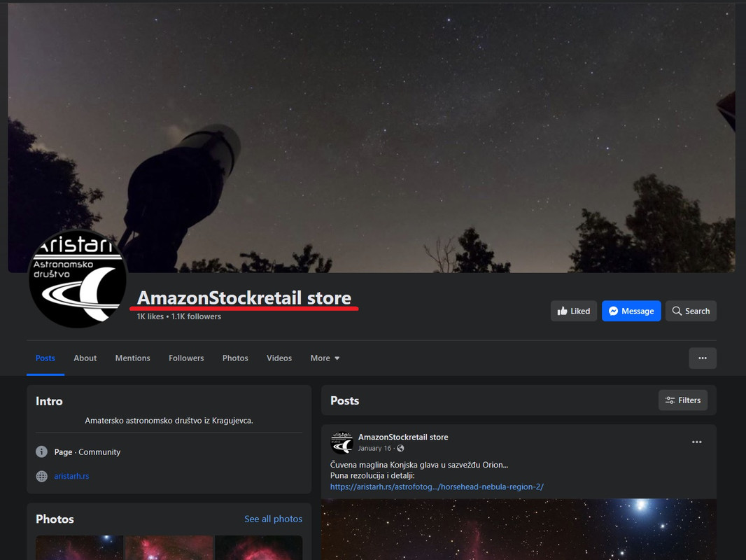
Task: Open the Aristarh page profile picture
Action: 78,279
